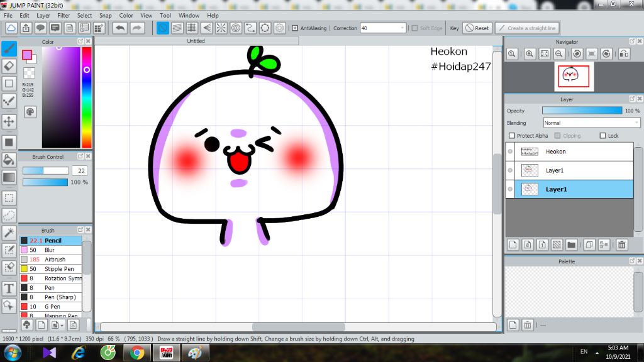Viewport: 644px width, 362px height.
Task: Open the Snap menu
Action: [105, 15]
